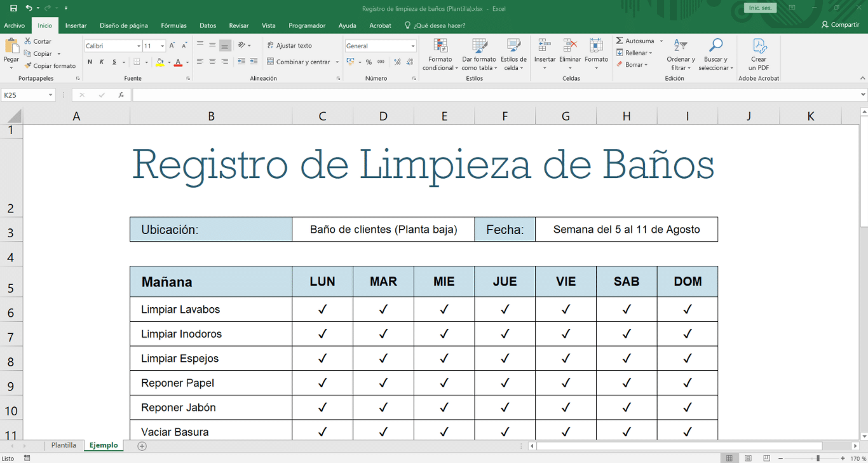Switch to the Programador ribbon tab
Screen dimensions: 868x463
[307, 25]
